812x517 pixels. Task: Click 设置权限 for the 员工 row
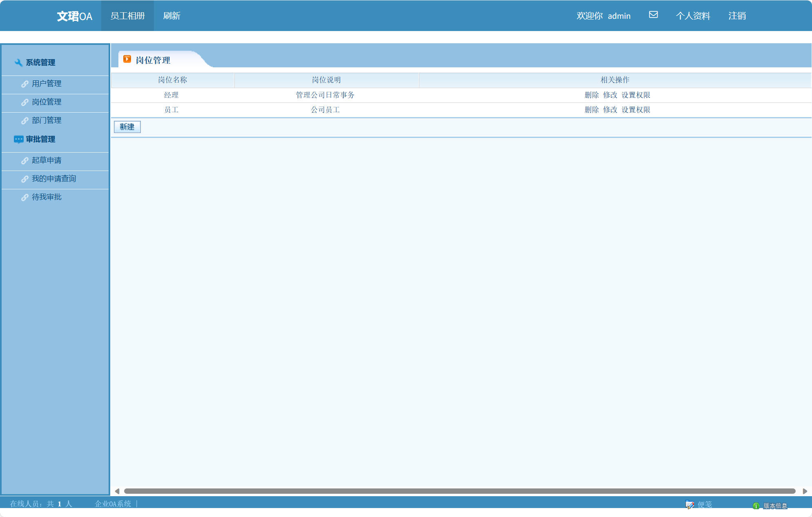[636, 110]
